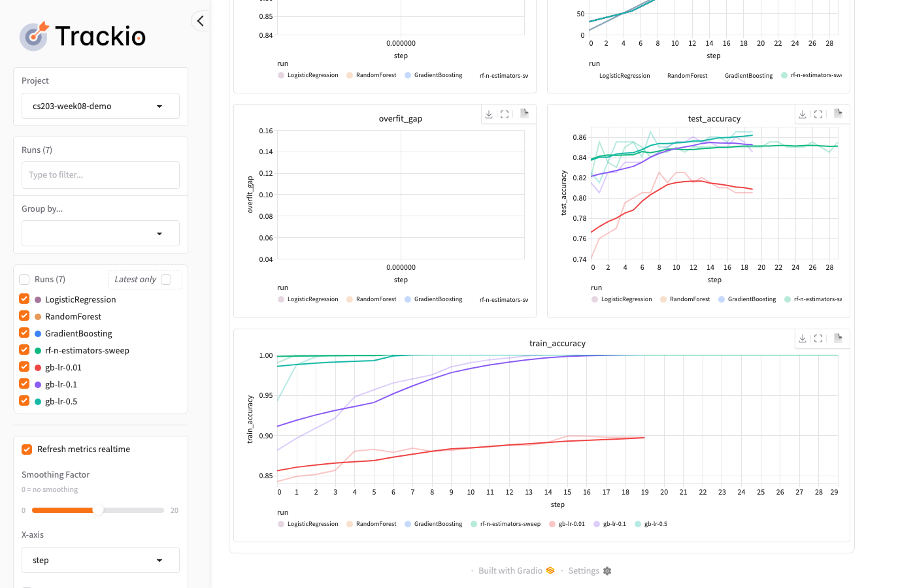The height and width of the screenshot is (588, 915).
Task: Open the X-axis step dropdown
Action: (100, 561)
